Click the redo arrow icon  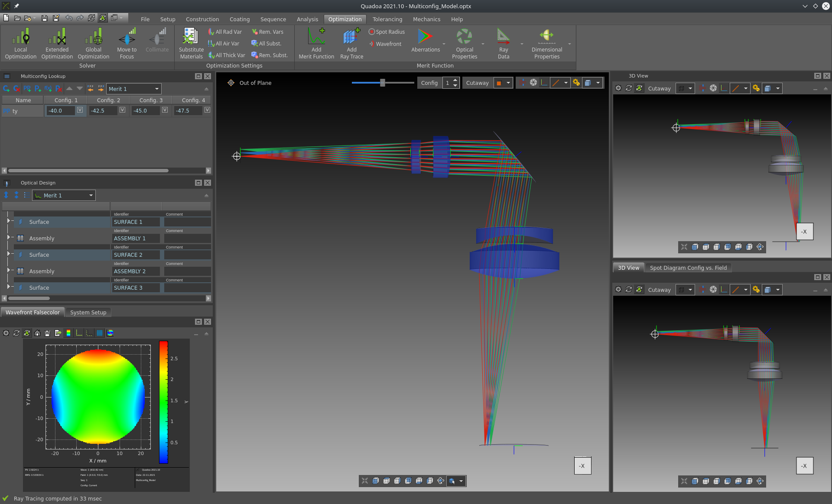(x=80, y=18)
